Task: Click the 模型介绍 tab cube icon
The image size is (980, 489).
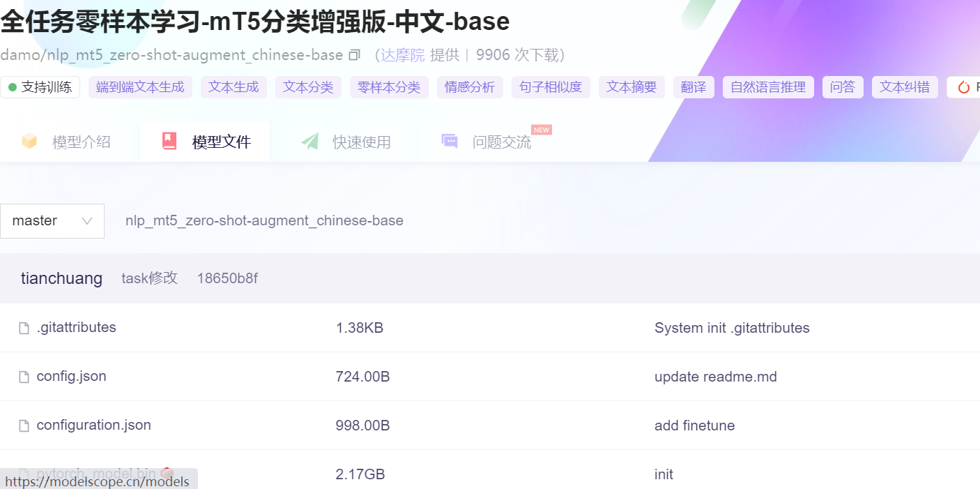Action: tap(29, 142)
